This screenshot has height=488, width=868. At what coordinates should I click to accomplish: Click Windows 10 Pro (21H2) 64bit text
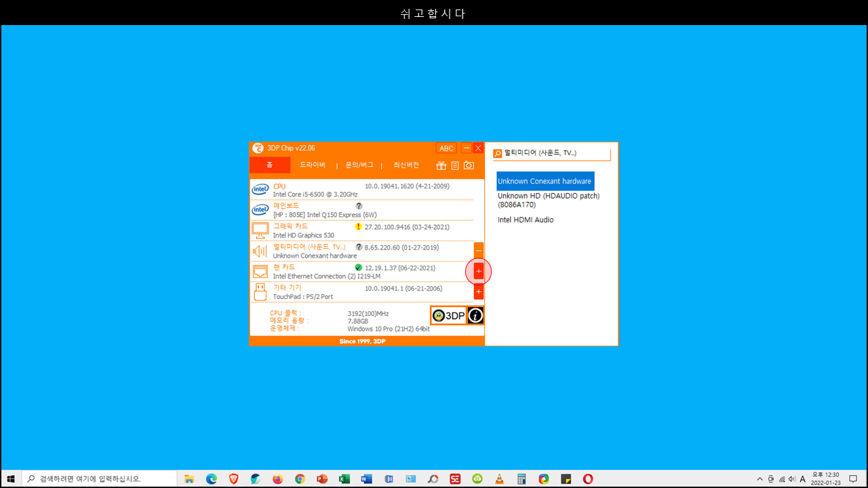389,329
